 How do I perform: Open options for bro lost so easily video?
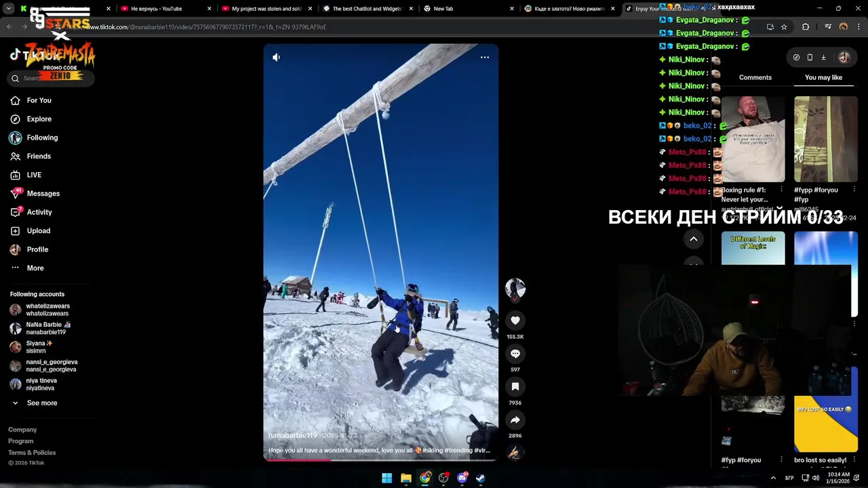coord(854,460)
